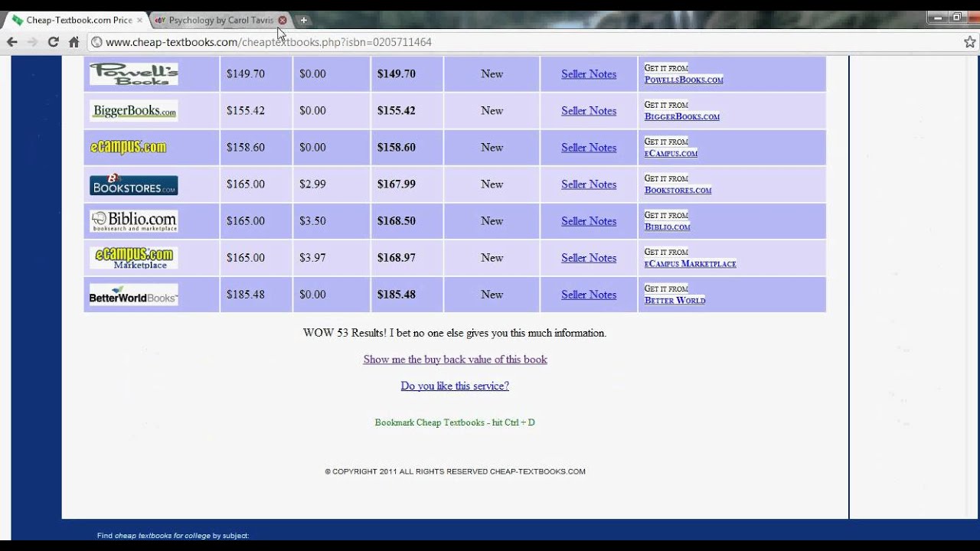Follow the Bookstores.com purchase link
Image resolution: width=980 pixels, height=551 pixels.
point(678,190)
